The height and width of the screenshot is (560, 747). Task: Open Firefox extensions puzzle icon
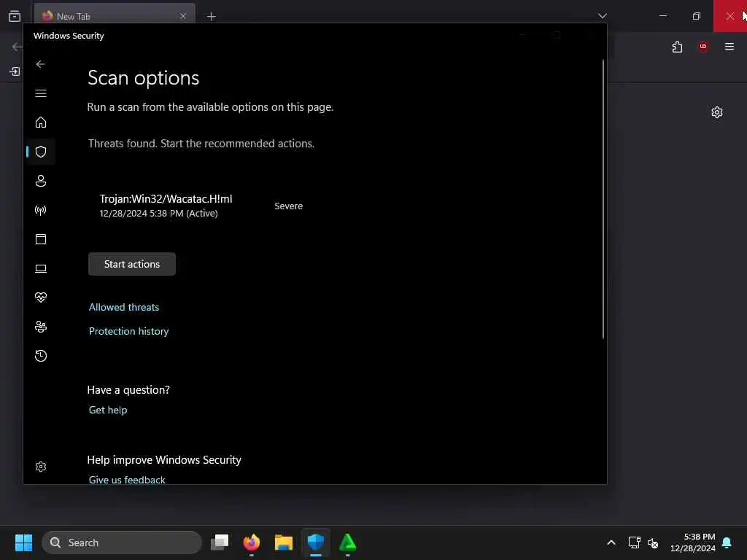[677, 47]
